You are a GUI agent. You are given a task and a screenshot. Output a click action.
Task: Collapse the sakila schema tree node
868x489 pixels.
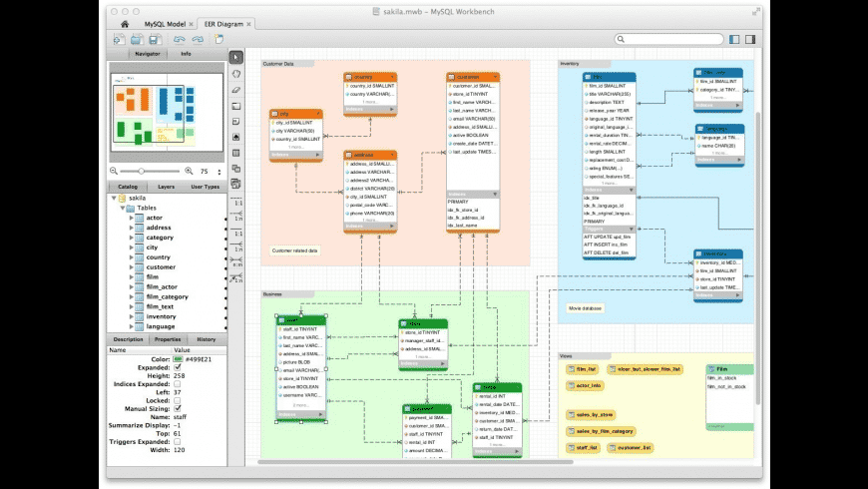pos(114,198)
